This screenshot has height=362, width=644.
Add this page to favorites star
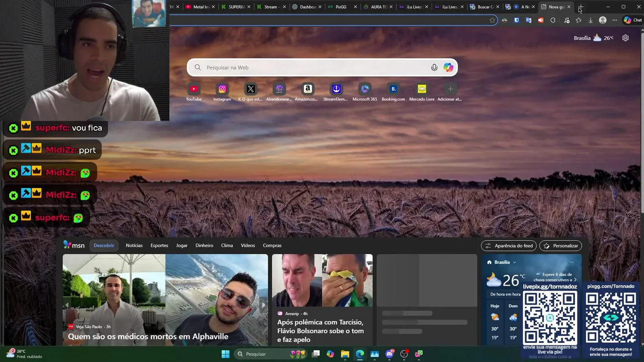(x=492, y=20)
